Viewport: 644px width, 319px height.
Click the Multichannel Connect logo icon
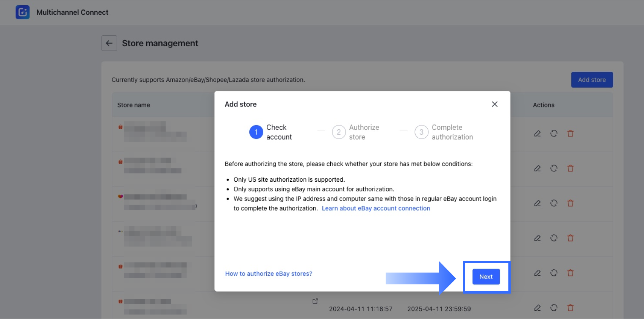point(22,12)
